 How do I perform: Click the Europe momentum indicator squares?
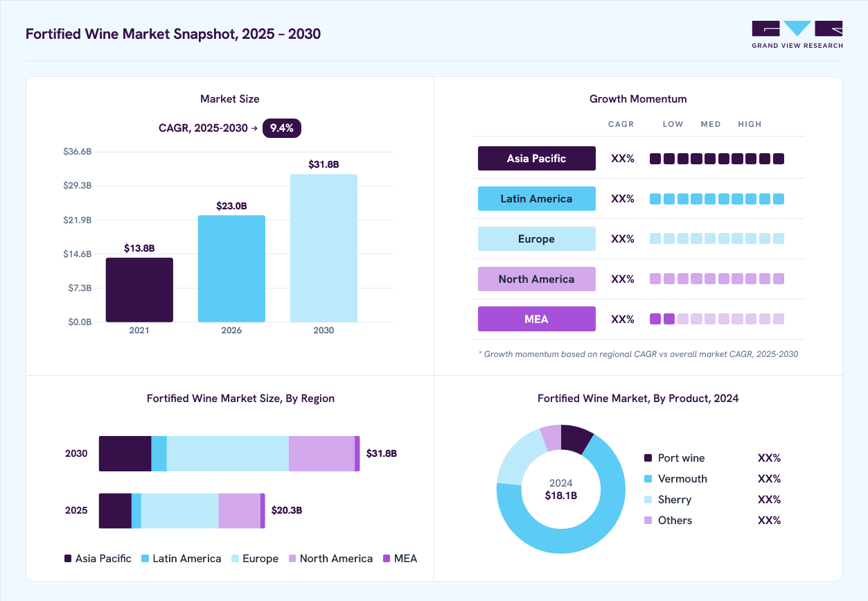717,238
